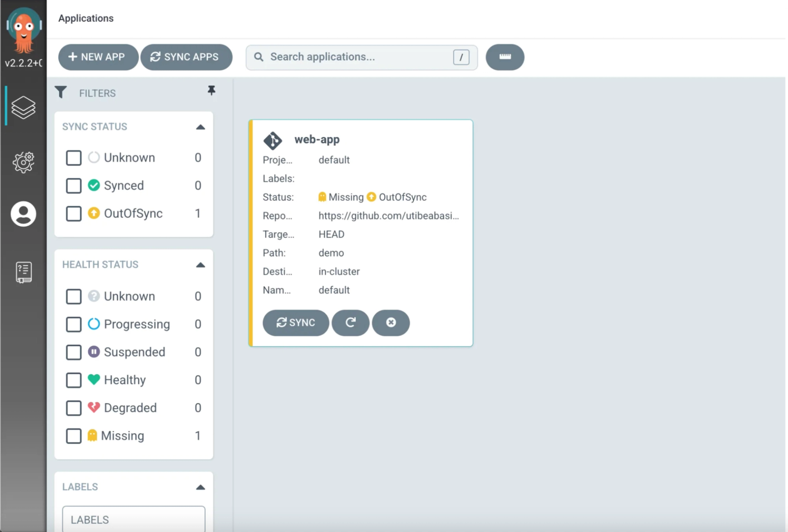Image resolution: width=788 pixels, height=532 pixels.
Task: Click the Sync Apps button
Action: point(186,57)
